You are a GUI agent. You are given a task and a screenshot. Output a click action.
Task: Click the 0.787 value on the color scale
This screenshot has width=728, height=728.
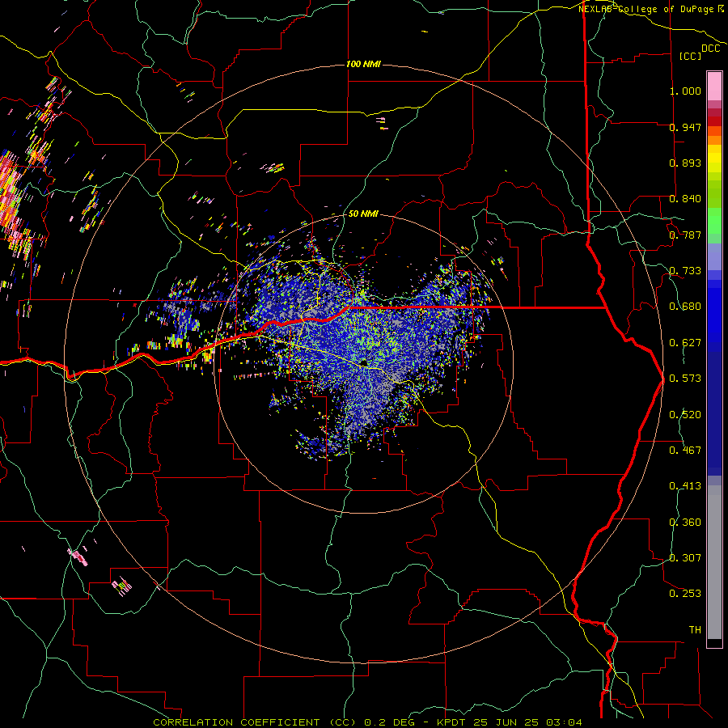point(685,235)
